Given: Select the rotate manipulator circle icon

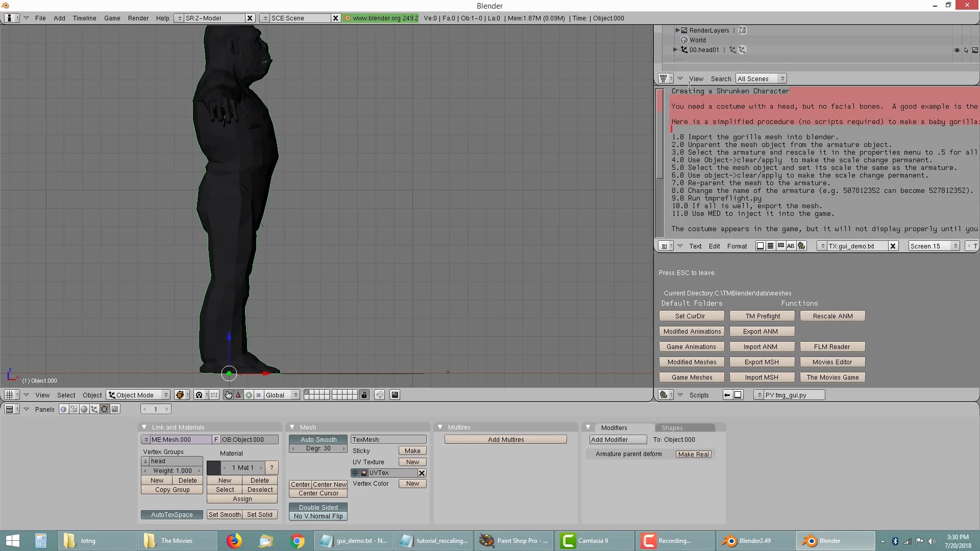Looking at the screenshot, I should [249, 395].
